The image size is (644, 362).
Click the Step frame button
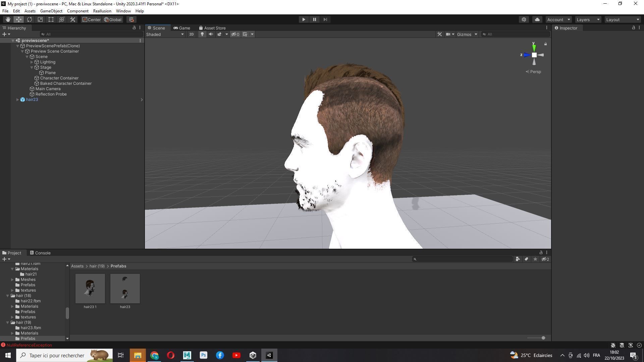tap(325, 19)
